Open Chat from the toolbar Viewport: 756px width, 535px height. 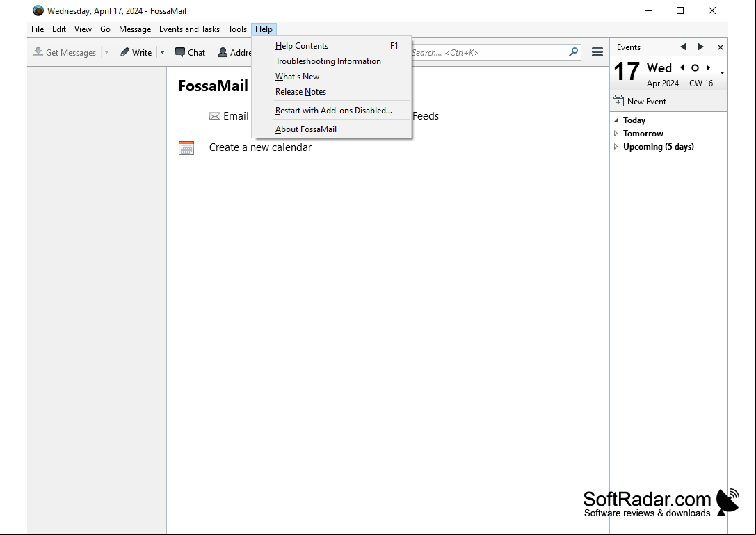[190, 53]
